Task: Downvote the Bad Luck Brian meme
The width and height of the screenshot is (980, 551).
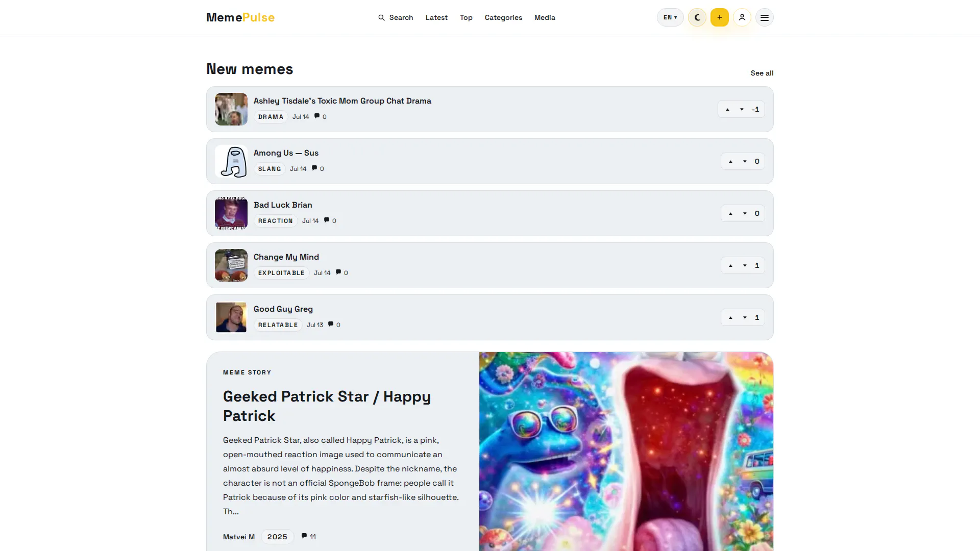Action: click(745, 213)
